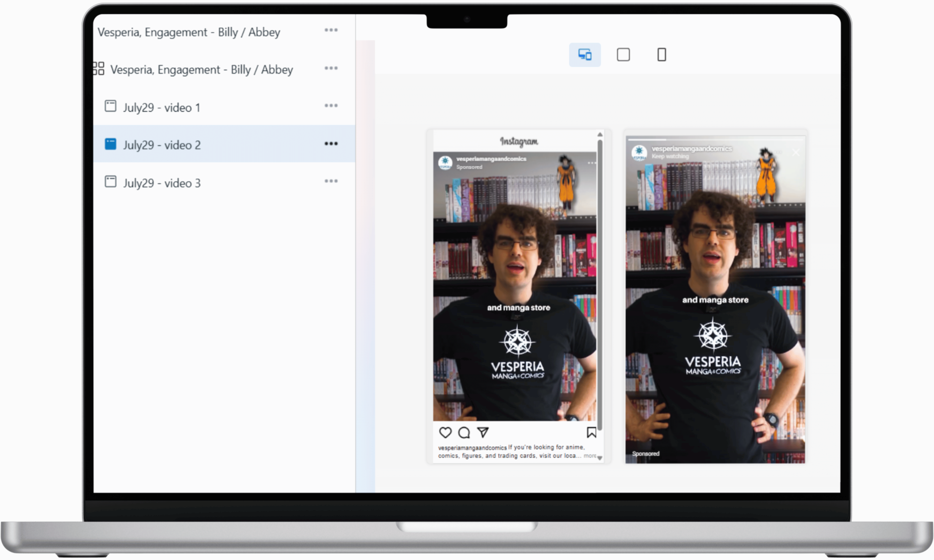Click the share paper-plane icon in feed preview
Viewport: 934px width, 560px height.
point(483,432)
